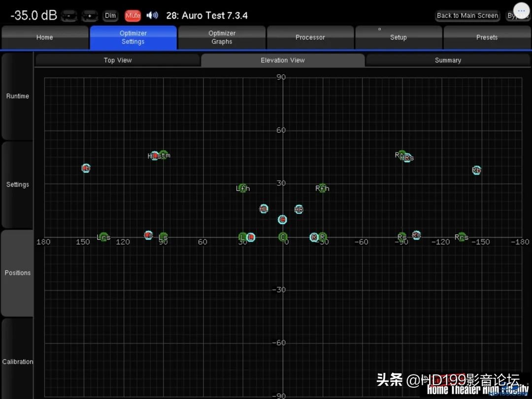
Task: Pick the HR height speaker marker
Action: point(299,209)
